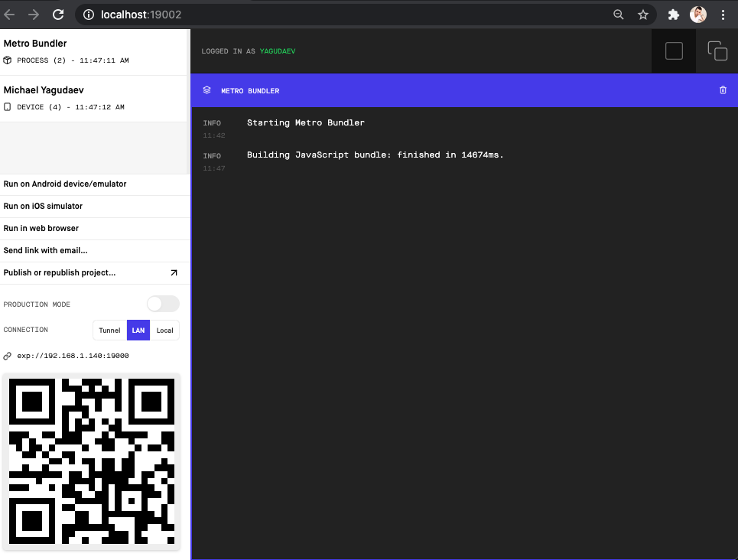Select the single-pane layout icon

pos(674,50)
